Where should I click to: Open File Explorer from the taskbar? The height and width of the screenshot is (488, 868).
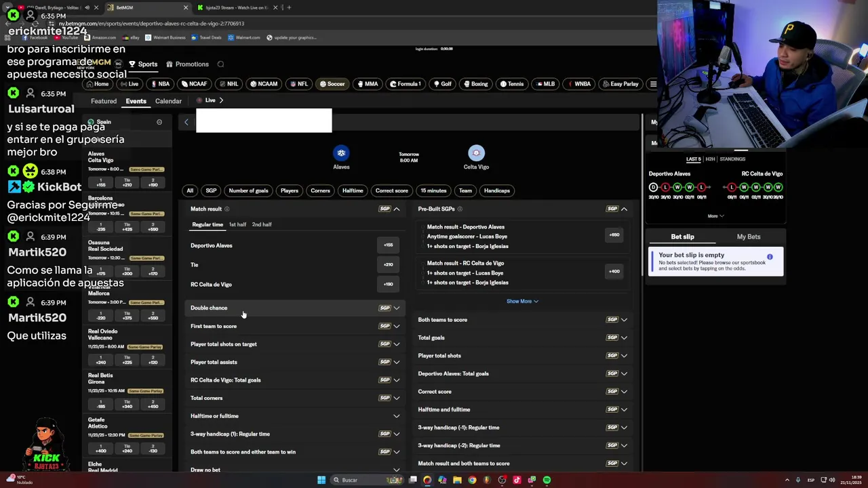coord(457,480)
